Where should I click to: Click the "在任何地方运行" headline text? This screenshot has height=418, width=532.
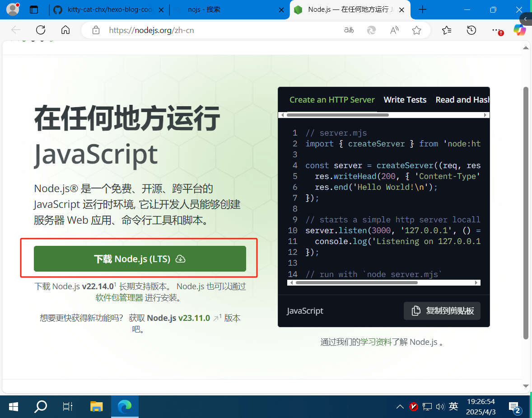coord(127,118)
